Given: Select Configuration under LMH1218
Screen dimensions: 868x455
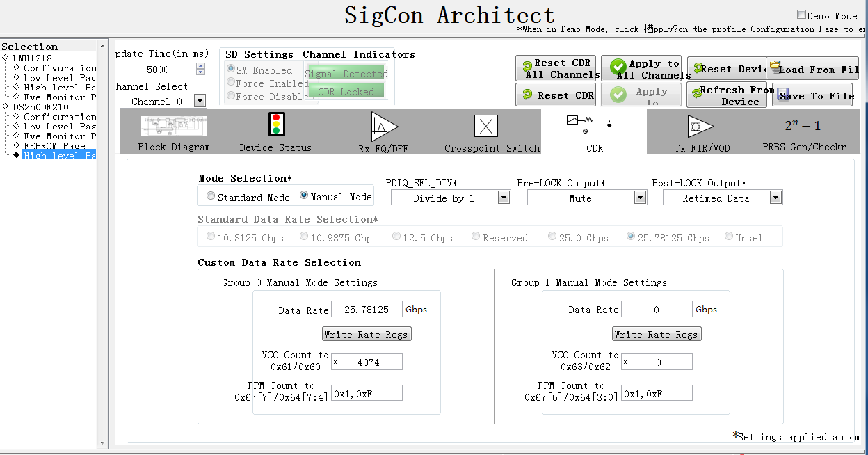Looking at the screenshot, I should (x=60, y=68).
